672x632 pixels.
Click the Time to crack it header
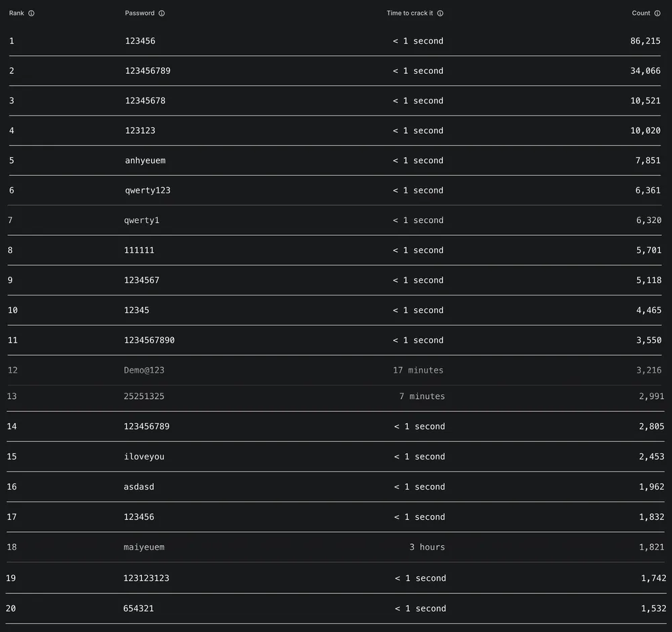[x=410, y=13]
